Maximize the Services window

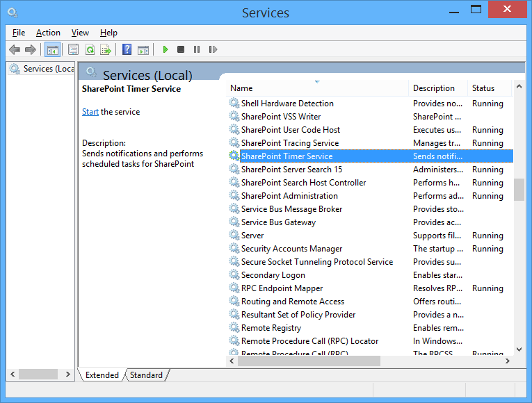476,10
